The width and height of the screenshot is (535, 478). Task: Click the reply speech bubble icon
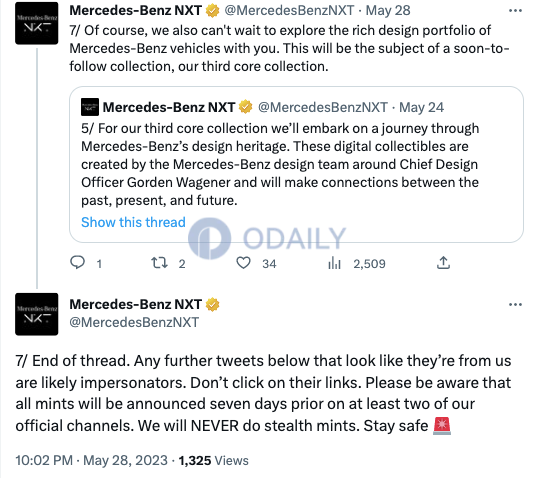[77, 263]
